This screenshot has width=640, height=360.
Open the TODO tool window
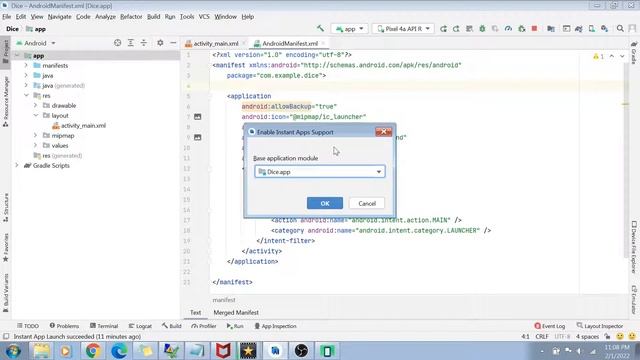(x=28, y=326)
